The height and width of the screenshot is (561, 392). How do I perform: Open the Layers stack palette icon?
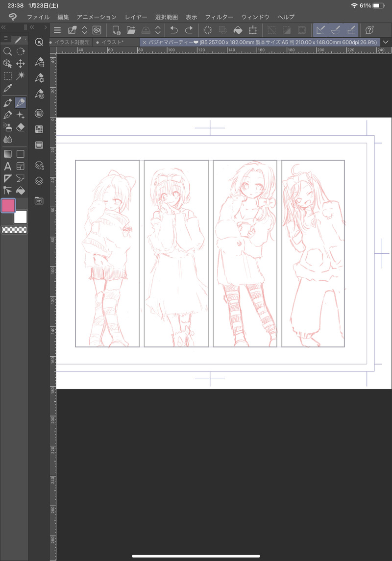click(x=39, y=181)
